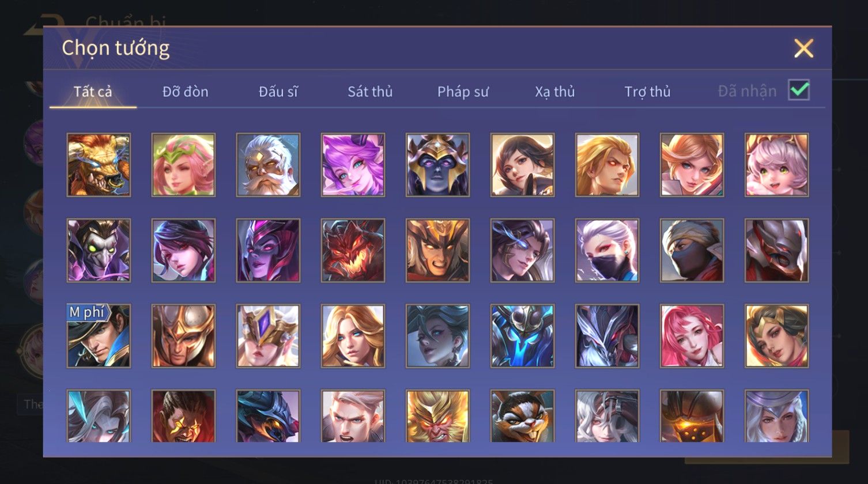Screen dimensions: 868x484
Task: Select the blonde woman with blue eyes
Action: pyautogui.click(x=353, y=336)
